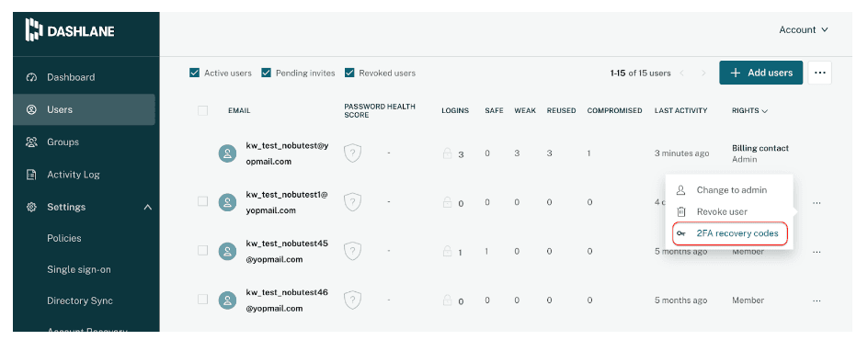
Task: Select 2FA recovery codes
Action: click(729, 233)
